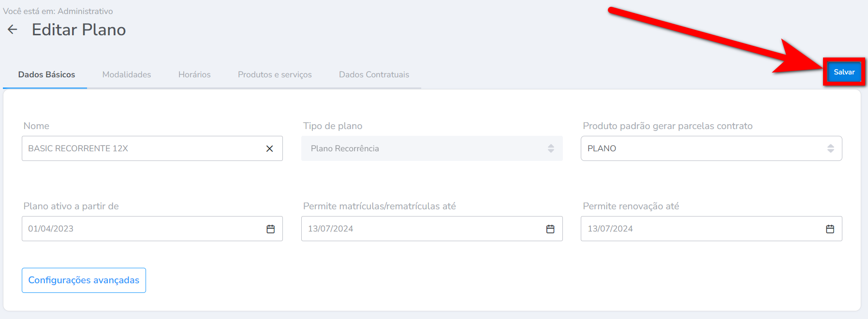Click the matrículas/rematrículas até date input
868x319 pixels.
tap(421, 229)
